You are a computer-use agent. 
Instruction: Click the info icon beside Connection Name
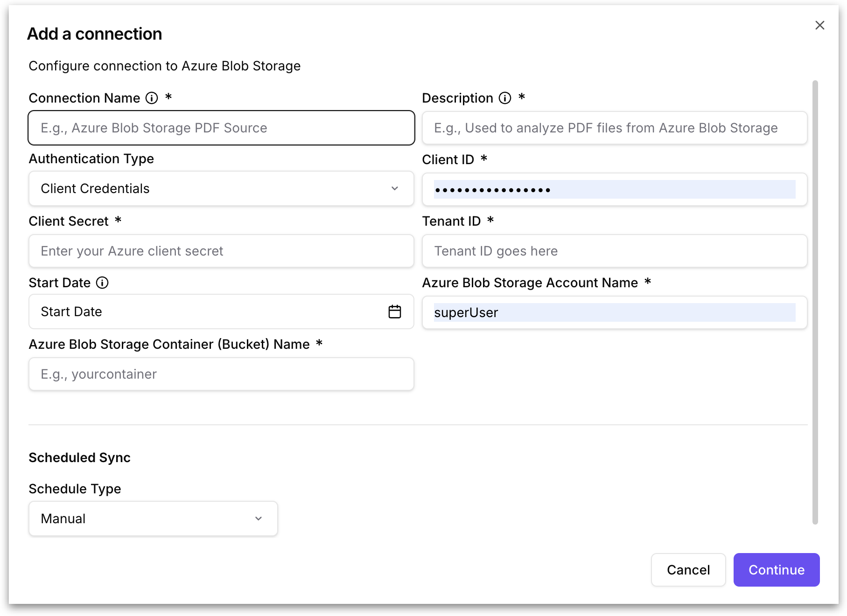click(x=152, y=98)
